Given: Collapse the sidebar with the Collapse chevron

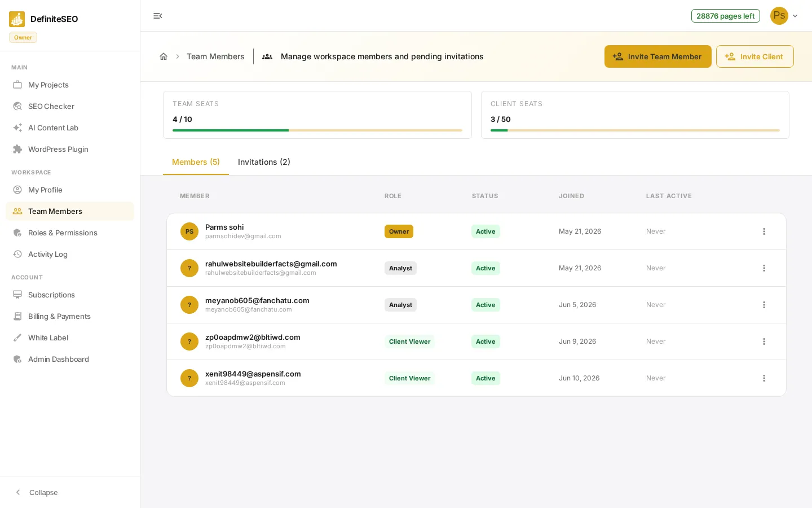Looking at the screenshot, I should tap(18, 492).
